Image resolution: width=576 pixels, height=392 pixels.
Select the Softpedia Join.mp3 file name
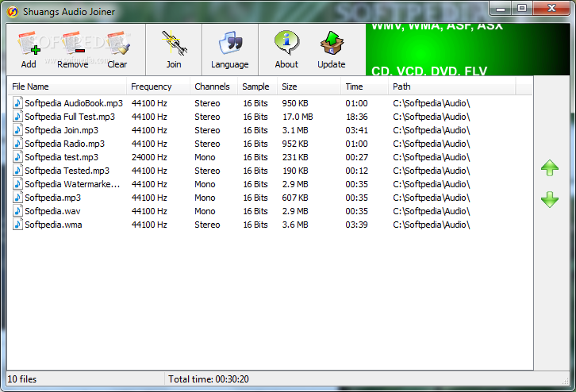(x=62, y=130)
